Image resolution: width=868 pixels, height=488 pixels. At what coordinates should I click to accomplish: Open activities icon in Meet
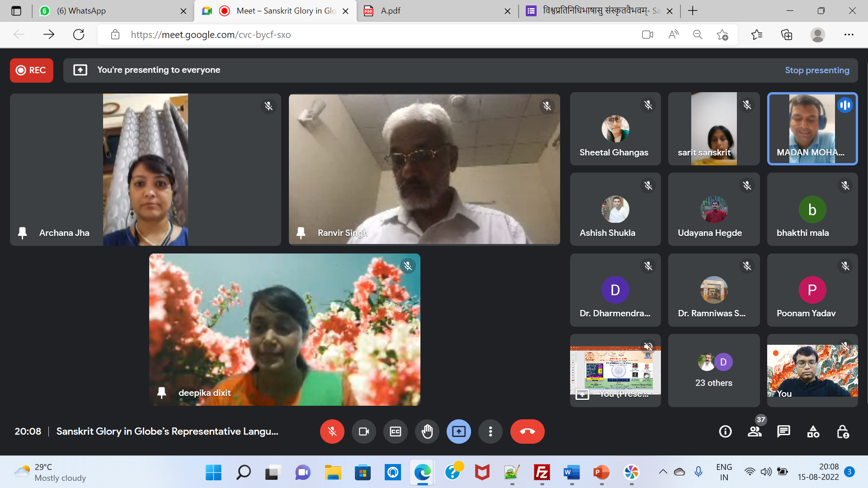(x=813, y=432)
